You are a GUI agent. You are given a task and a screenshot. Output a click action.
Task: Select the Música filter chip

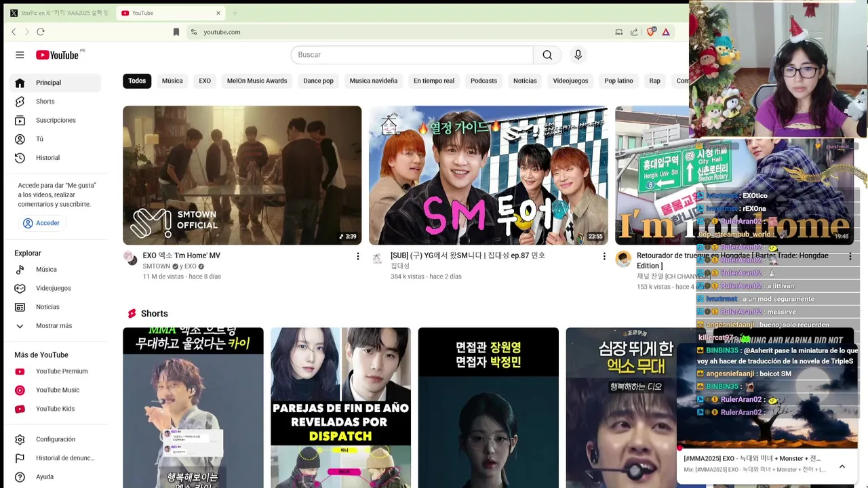(x=172, y=81)
